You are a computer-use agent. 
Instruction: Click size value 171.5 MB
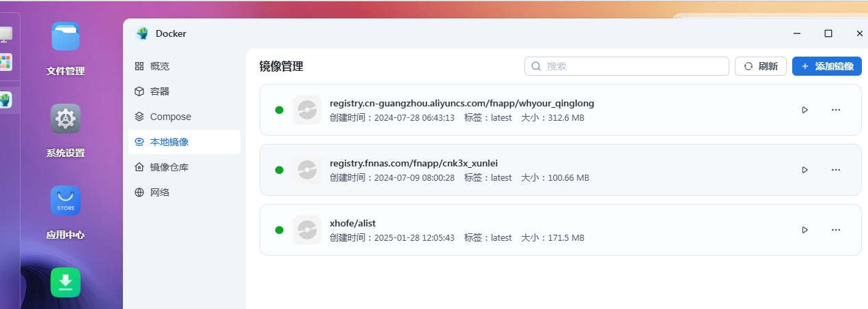(566, 238)
